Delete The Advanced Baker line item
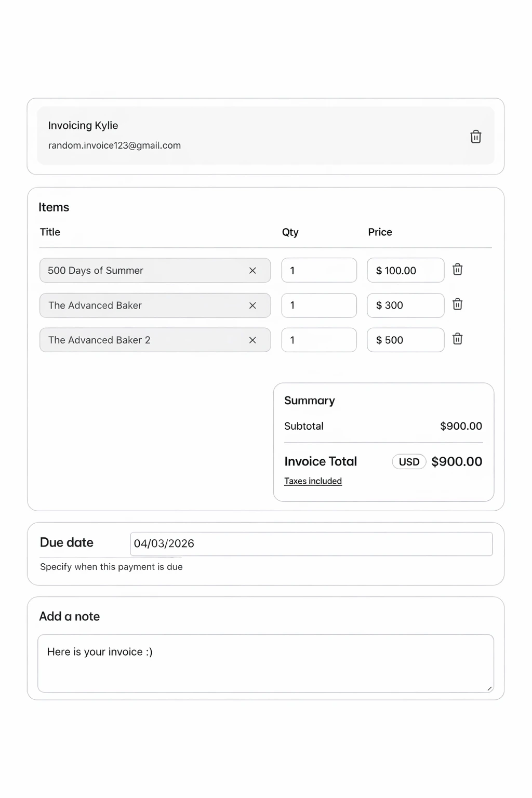The height and width of the screenshot is (798, 532). [457, 304]
